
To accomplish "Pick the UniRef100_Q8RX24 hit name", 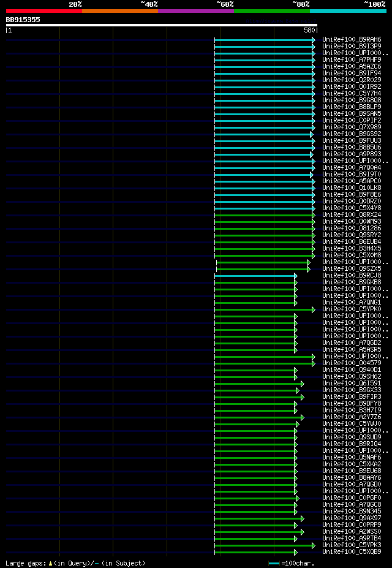I will (x=352, y=215).
